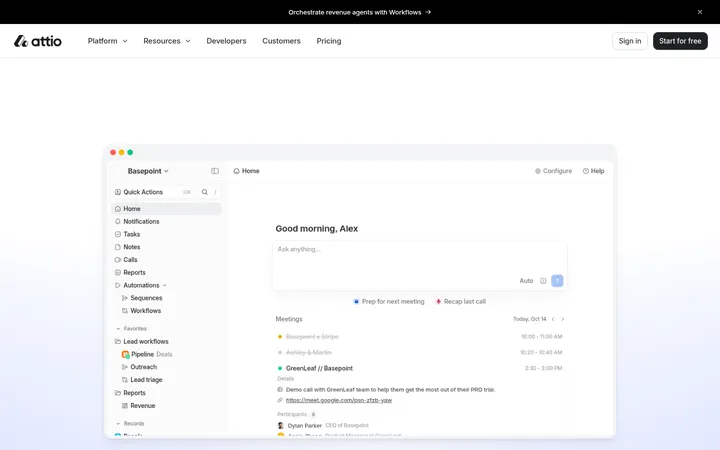The height and width of the screenshot is (450, 720).
Task: Go to next day in Meetings
Action: point(562,319)
